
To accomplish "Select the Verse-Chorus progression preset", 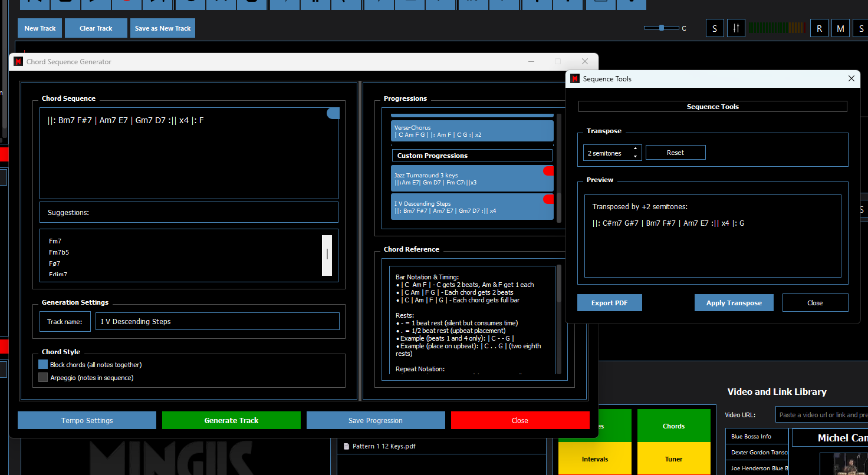I will (472, 131).
